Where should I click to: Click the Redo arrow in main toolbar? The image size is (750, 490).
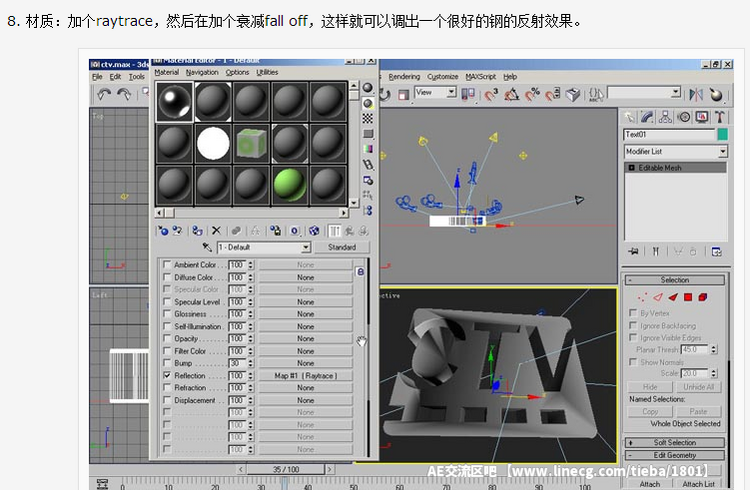pyautogui.click(x=124, y=94)
